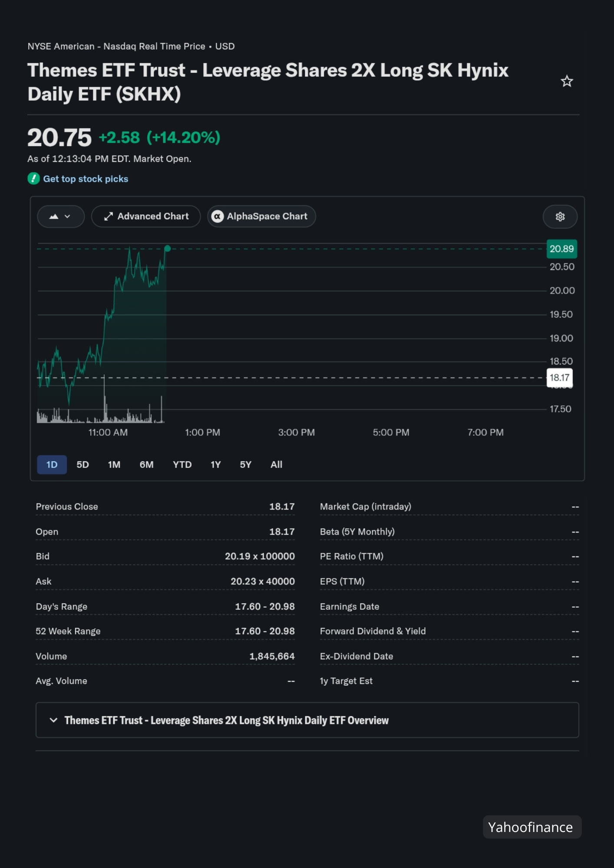614x868 pixels.
Task: Show the All time range
Action: point(276,464)
